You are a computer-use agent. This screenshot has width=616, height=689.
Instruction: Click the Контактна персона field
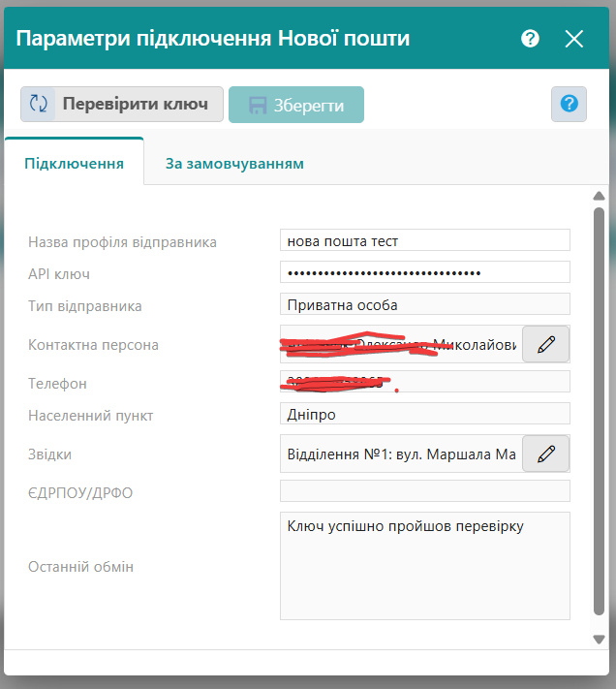pyautogui.click(x=401, y=344)
